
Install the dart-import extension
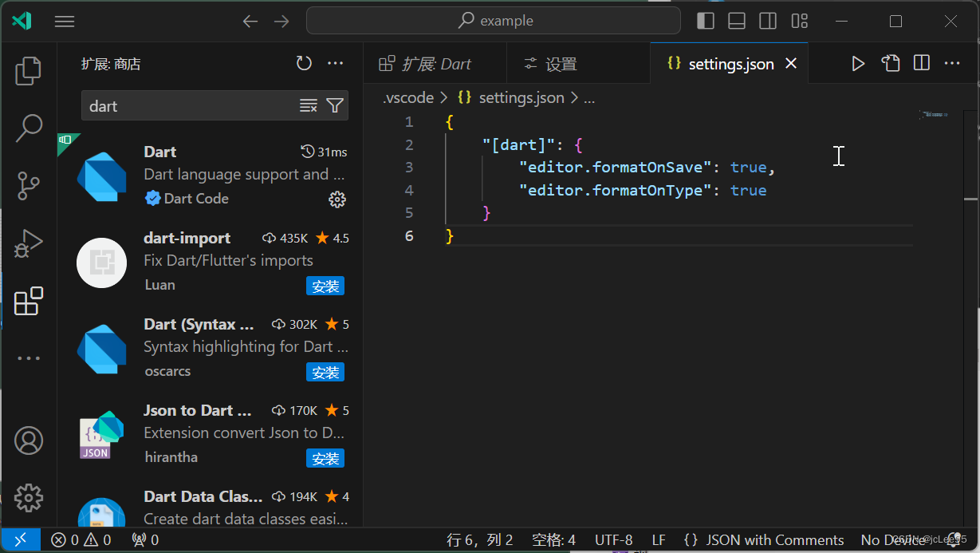click(325, 286)
